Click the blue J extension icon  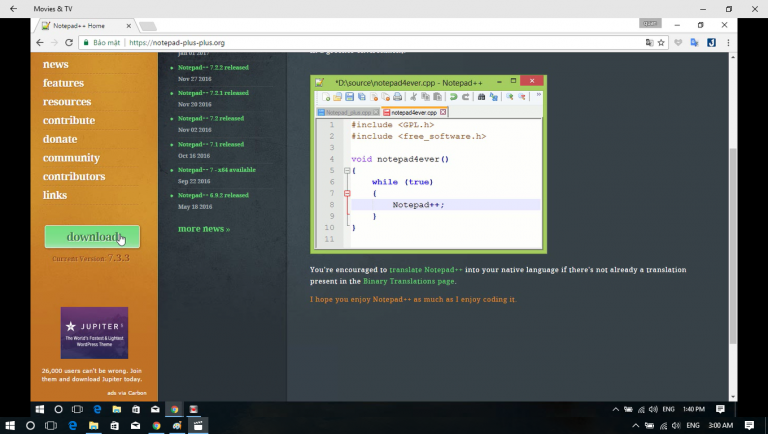tap(712, 43)
